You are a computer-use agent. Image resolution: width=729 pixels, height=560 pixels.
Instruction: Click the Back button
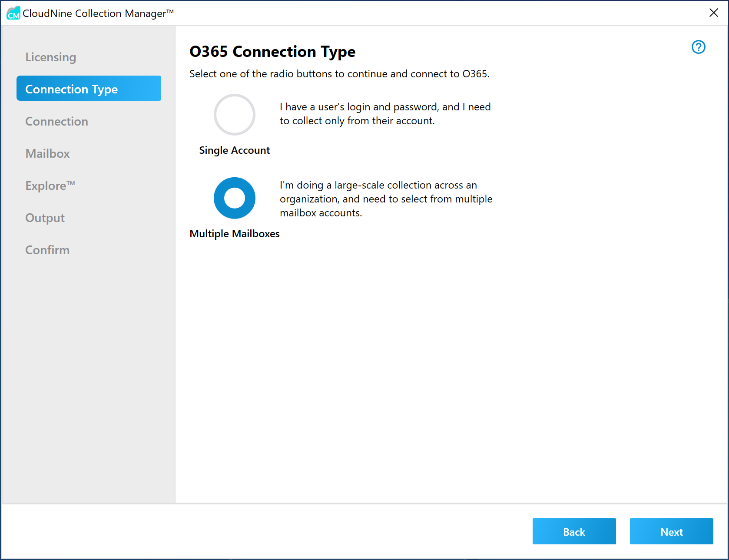tap(574, 531)
